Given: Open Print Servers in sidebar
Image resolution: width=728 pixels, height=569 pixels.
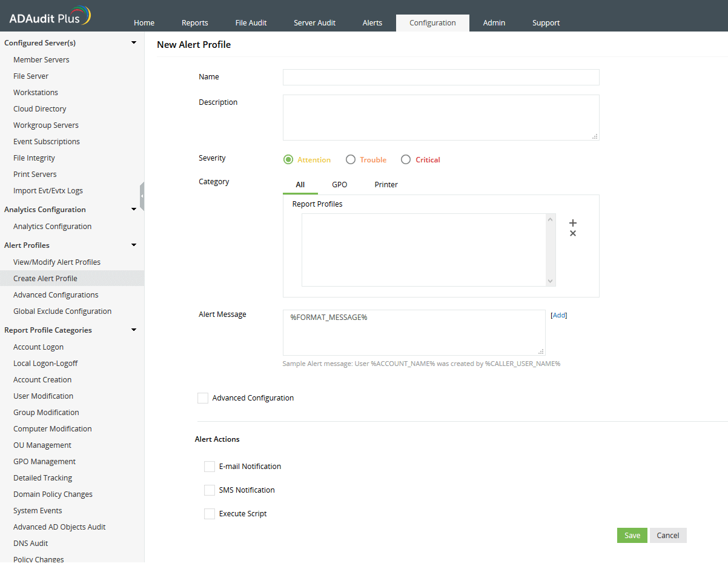Looking at the screenshot, I should pyautogui.click(x=35, y=175).
